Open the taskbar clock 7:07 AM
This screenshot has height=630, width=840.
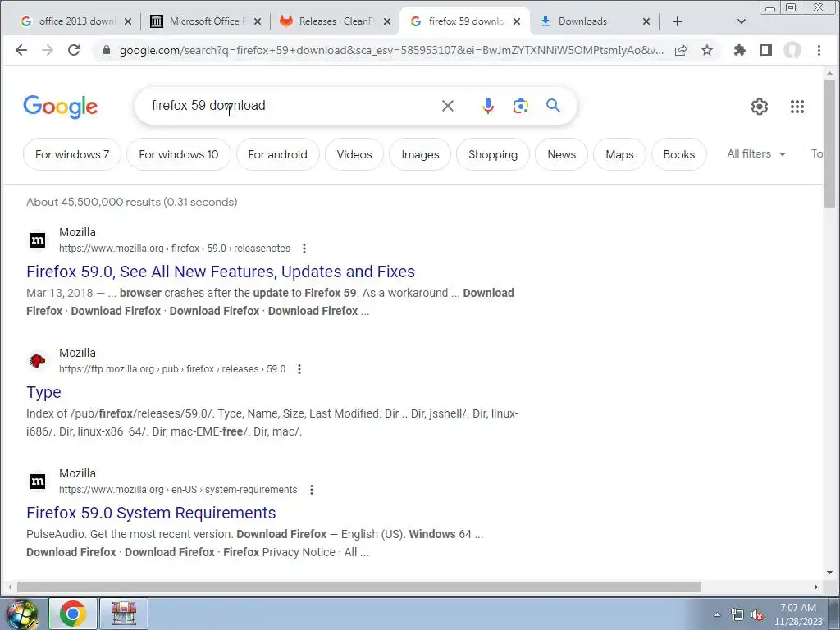(x=798, y=614)
